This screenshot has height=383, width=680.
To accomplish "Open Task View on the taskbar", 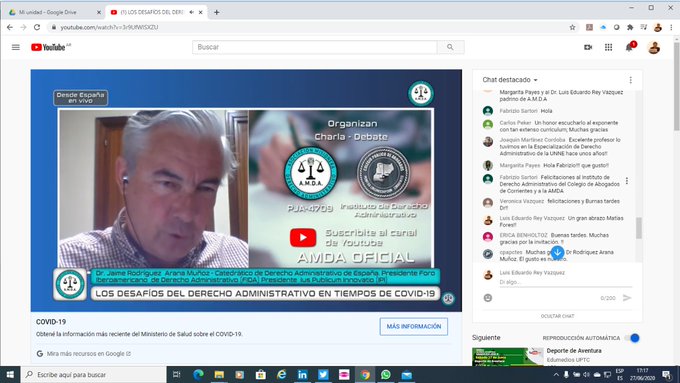I will click(x=177, y=374).
